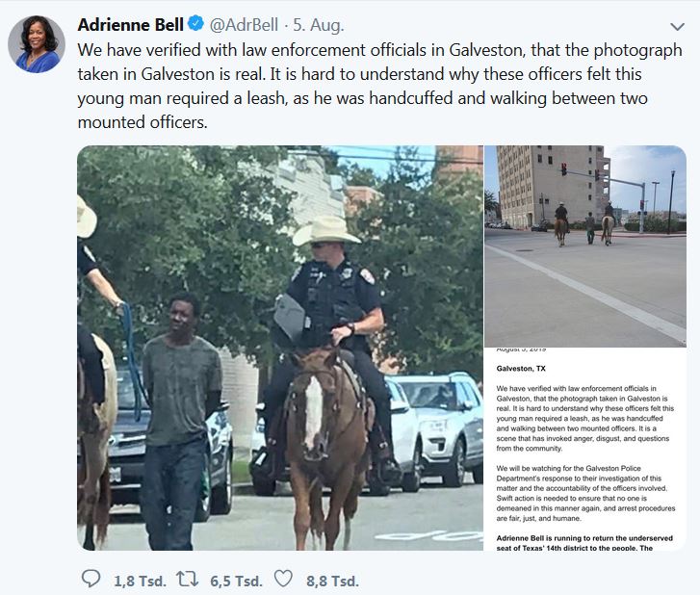Click the retweet arrows icon
Screen dimensions: 700x595
(x=188, y=579)
